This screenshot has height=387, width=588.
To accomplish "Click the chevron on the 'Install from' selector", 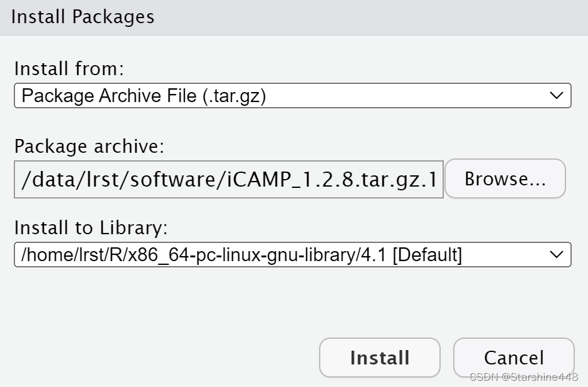I will (557, 95).
